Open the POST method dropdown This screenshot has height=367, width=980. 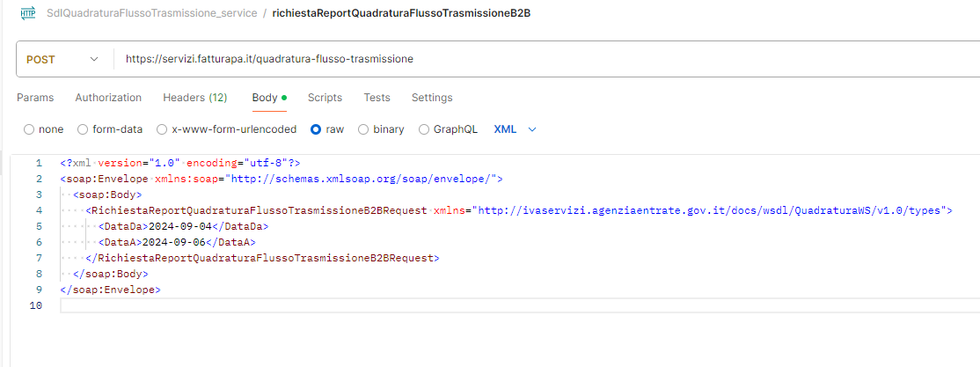pos(62,59)
